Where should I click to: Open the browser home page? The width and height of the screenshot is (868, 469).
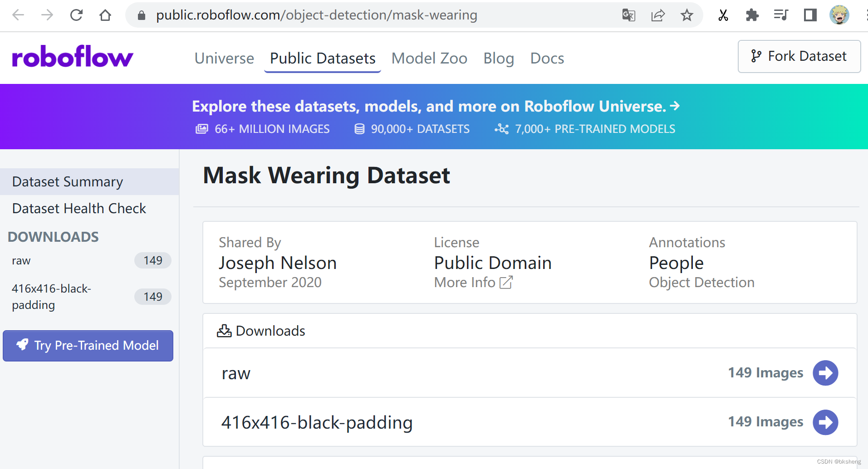click(105, 15)
